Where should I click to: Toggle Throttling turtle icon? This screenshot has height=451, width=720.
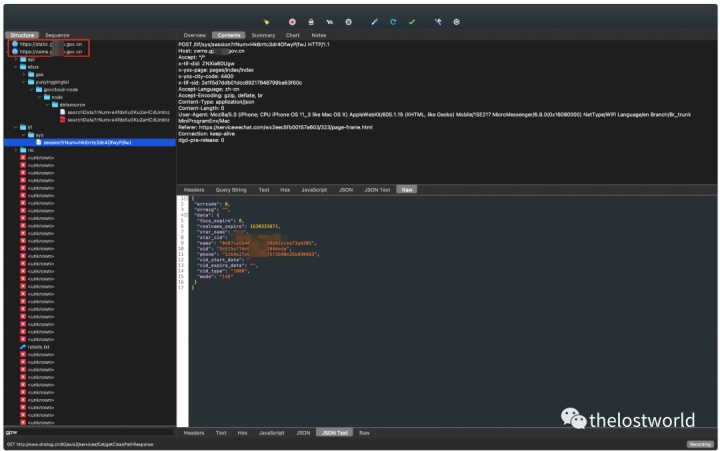[330, 22]
